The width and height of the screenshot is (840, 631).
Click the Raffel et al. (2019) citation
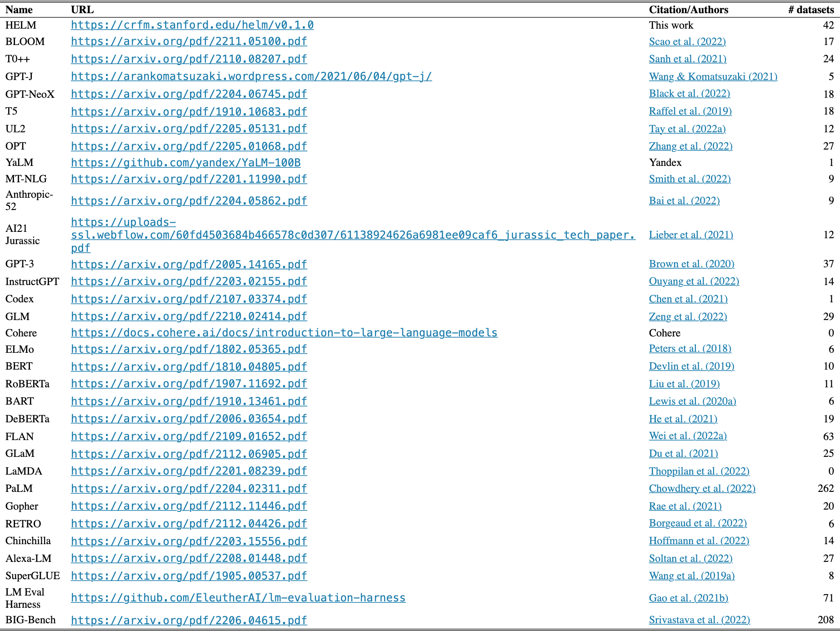(x=690, y=111)
